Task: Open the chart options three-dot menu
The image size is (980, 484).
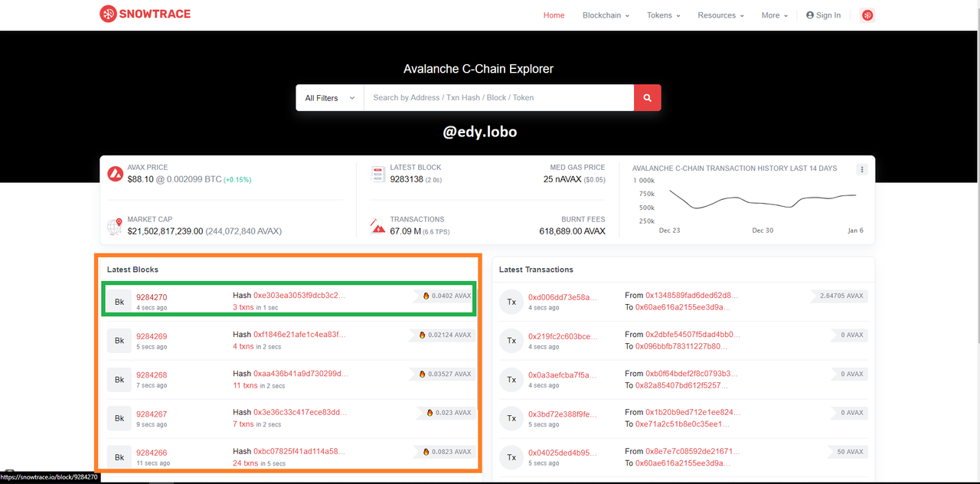Action: point(862,169)
